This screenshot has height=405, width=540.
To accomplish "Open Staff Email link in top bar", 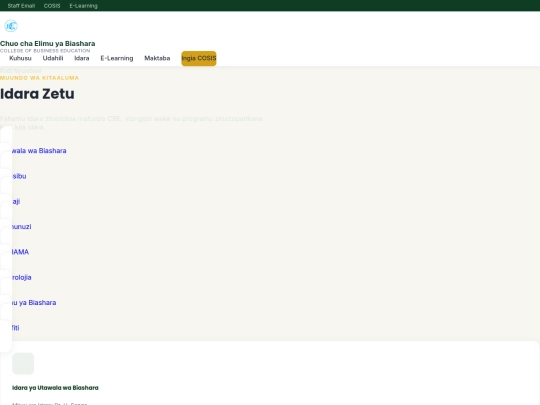I will [21, 6].
